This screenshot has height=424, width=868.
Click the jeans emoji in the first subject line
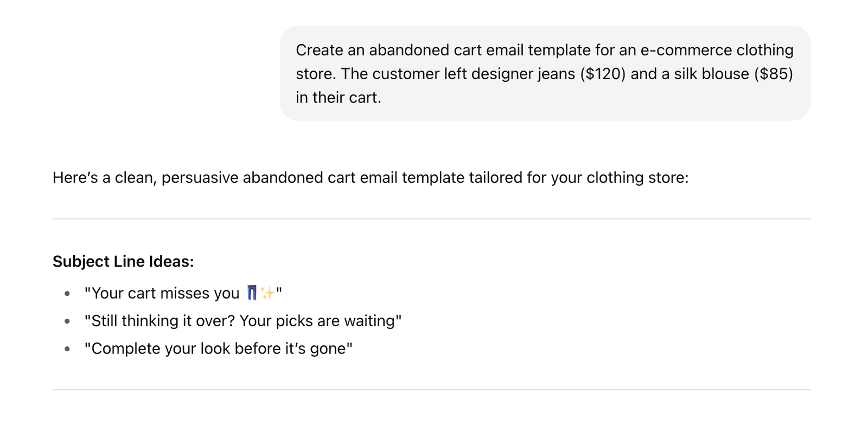[x=252, y=293]
